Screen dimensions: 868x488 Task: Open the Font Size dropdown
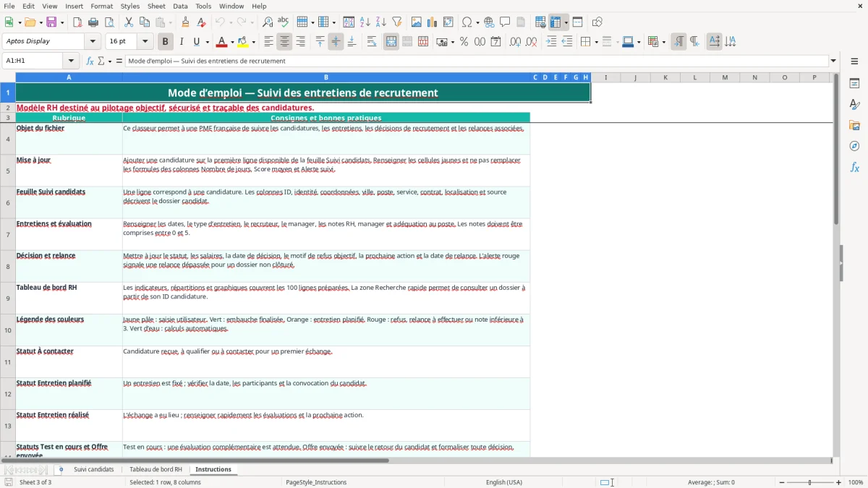tap(145, 41)
